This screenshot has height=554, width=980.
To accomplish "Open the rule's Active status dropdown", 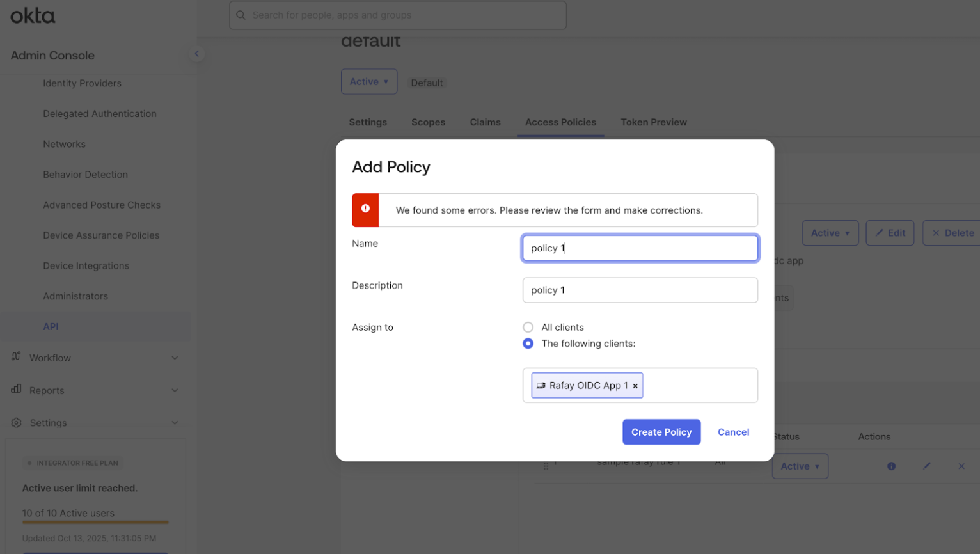I will tap(800, 466).
